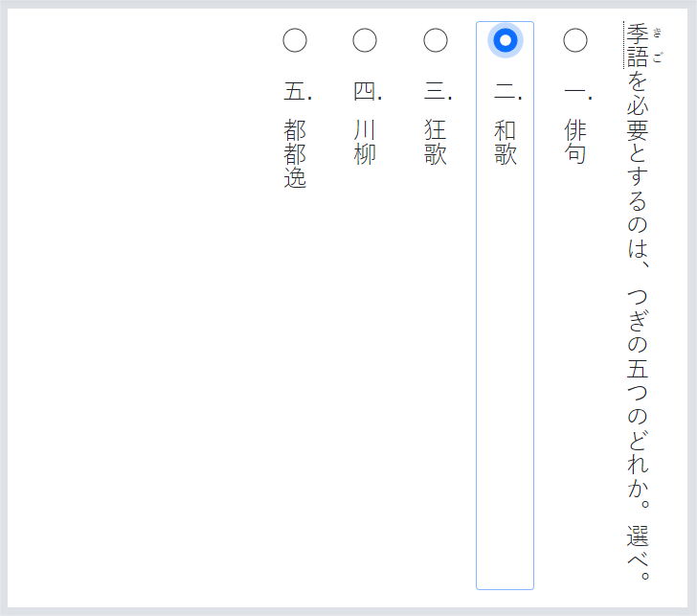Click the option number 五. label
697x616 pixels.
[297, 93]
